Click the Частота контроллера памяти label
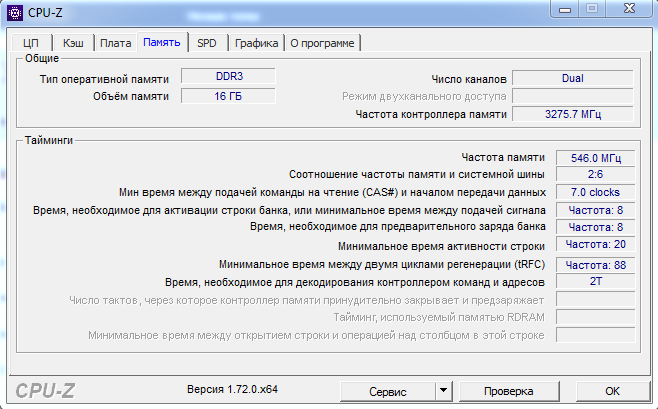 (x=431, y=114)
